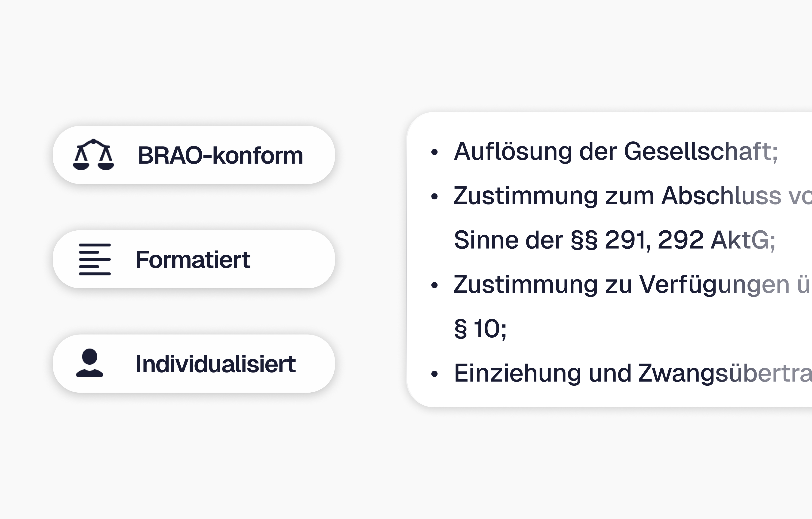The height and width of the screenshot is (519, 812).
Task: Click the bullet before "Zustimmung zu Verfügungen"
Action: (434, 285)
